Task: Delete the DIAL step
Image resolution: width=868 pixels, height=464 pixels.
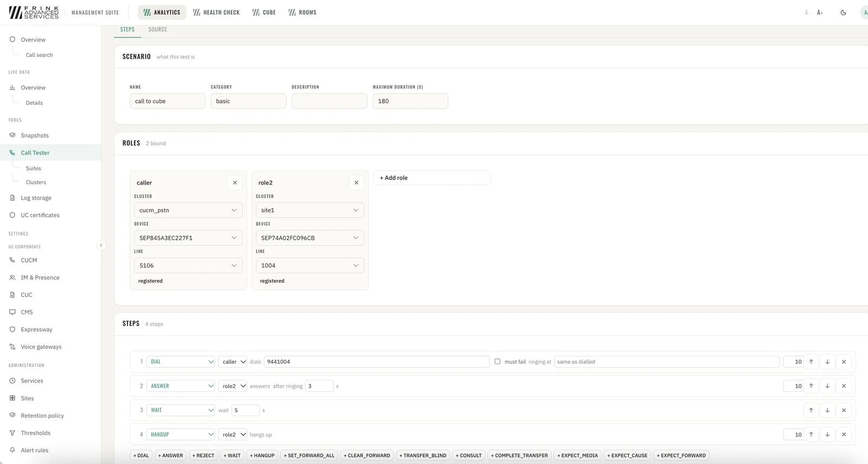Action: point(844,362)
